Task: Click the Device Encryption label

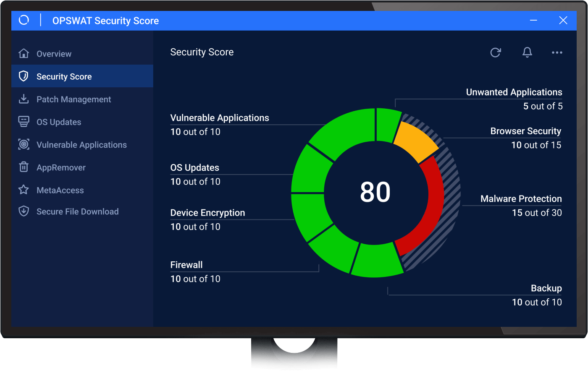Action: pos(207,213)
